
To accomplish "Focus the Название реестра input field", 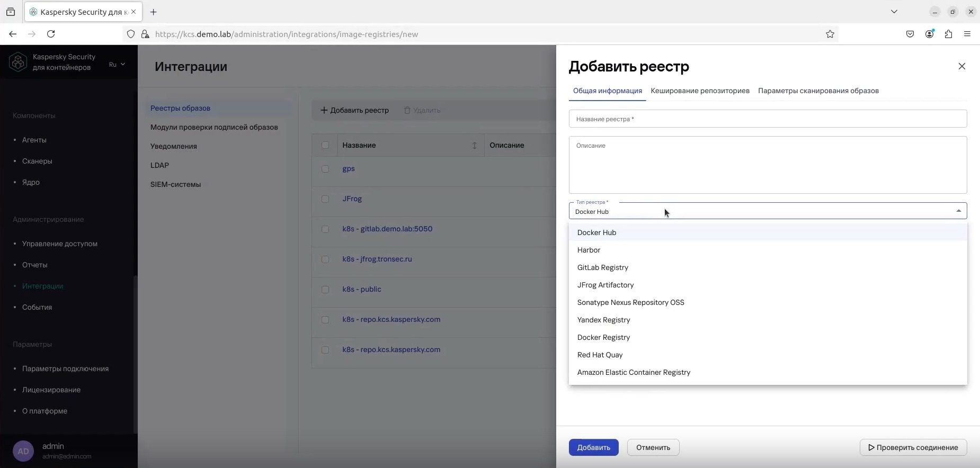I will [768, 119].
